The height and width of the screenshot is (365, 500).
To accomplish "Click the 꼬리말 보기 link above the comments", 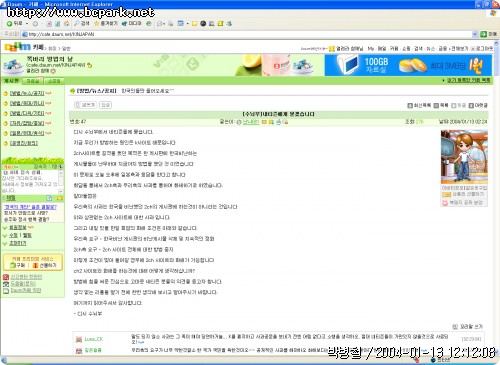I will (468, 327).
